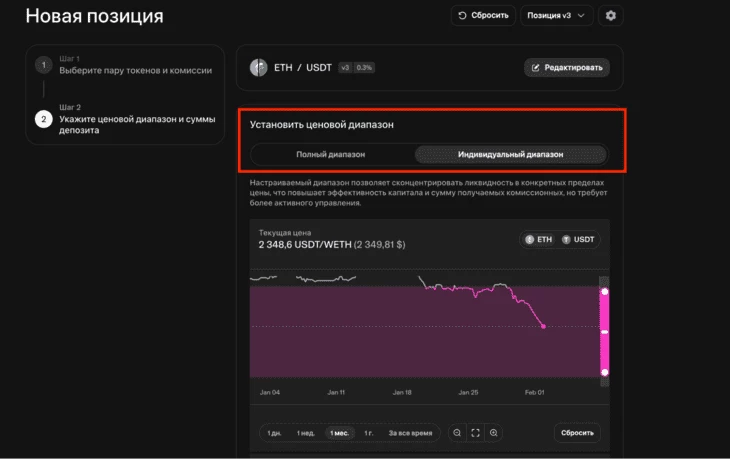The image size is (730, 459).
Task: Switch the chart to the USDT token
Action: click(578, 240)
